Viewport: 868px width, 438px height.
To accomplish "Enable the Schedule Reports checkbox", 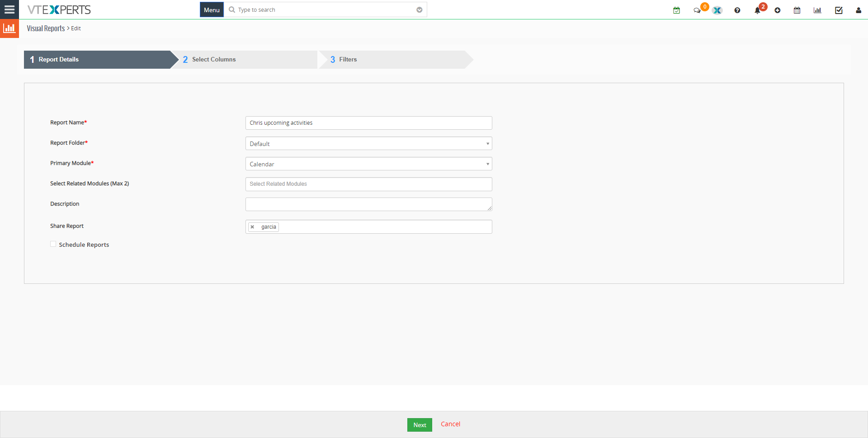I will (x=53, y=244).
